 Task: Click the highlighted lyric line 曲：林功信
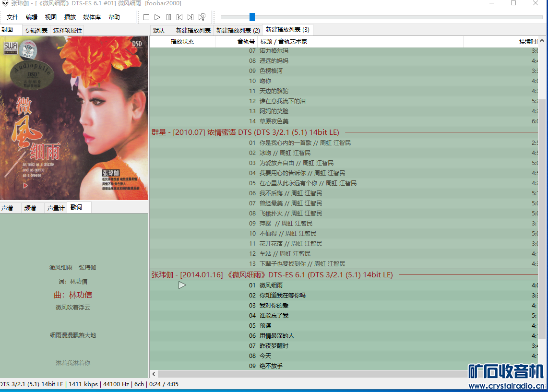[72, 295]
